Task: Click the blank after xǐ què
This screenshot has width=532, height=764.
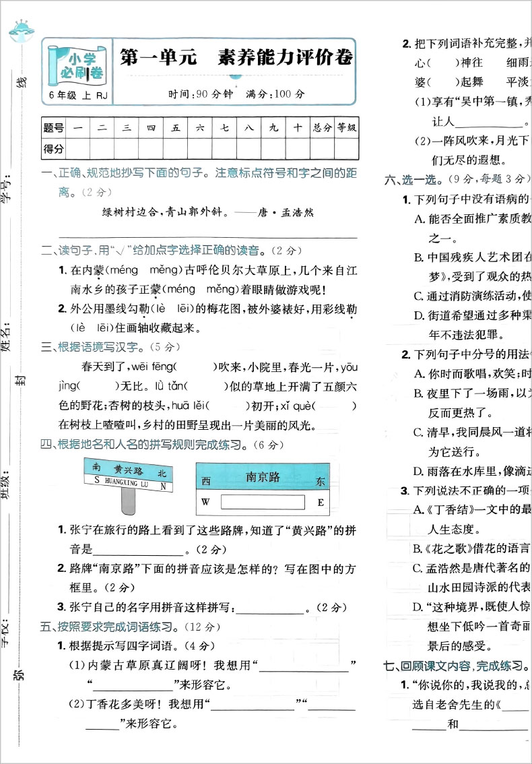Action: (x=335, y=406)
